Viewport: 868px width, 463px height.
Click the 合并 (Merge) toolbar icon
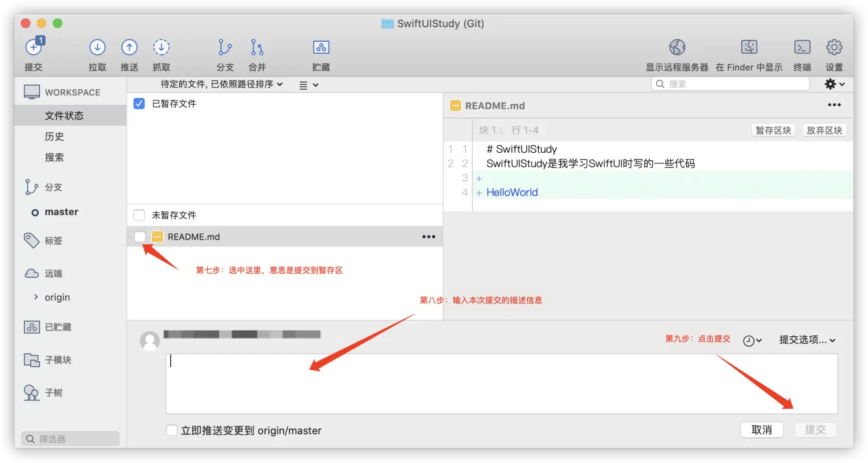257,47
